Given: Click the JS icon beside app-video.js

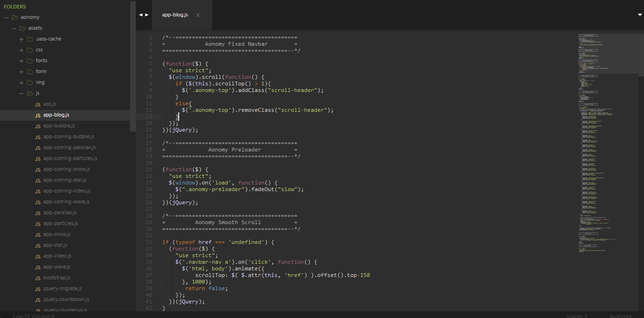Looking at the screenshot, I should (x=37, y=256).
